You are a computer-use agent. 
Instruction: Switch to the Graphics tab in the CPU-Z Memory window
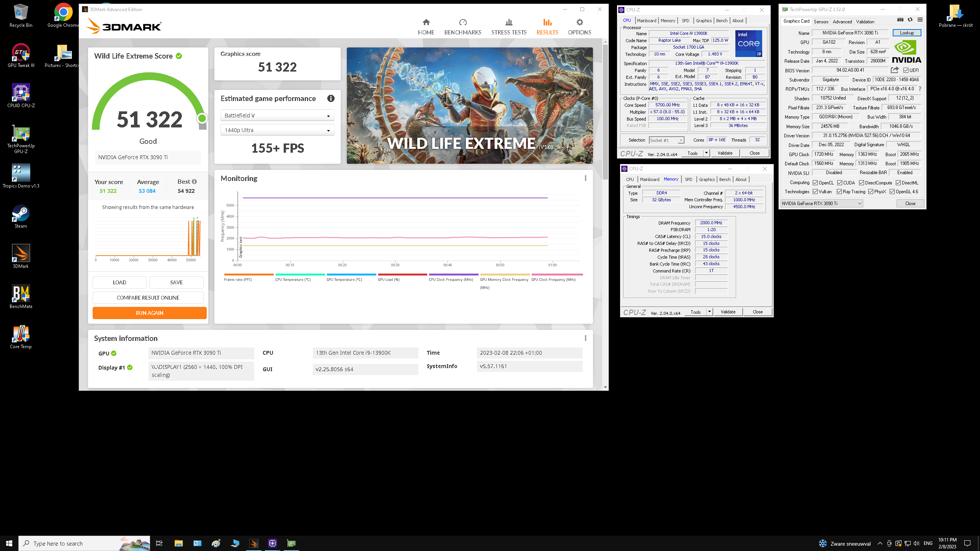pos(707,179)
